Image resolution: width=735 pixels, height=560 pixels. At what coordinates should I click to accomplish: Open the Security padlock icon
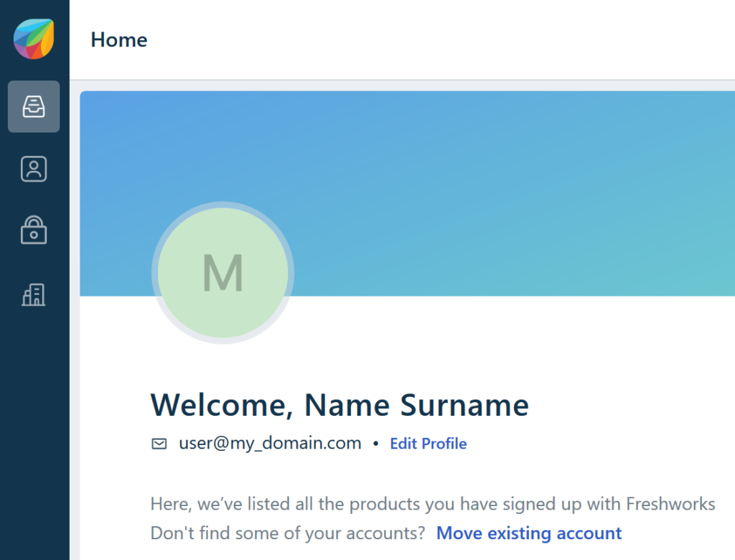click(34, 231)
